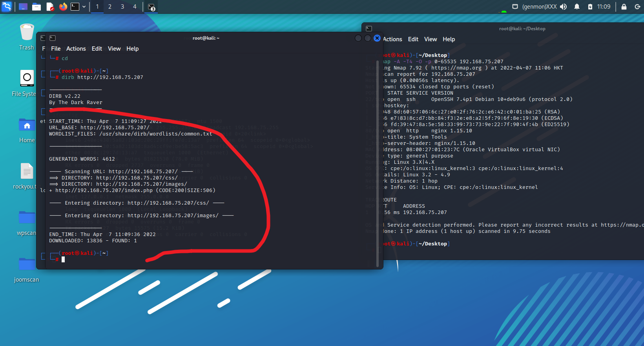This screenshot has height=346, width=644.
Task: Click the root@kali: ~ terminal window icon
Action: (53, 38)
